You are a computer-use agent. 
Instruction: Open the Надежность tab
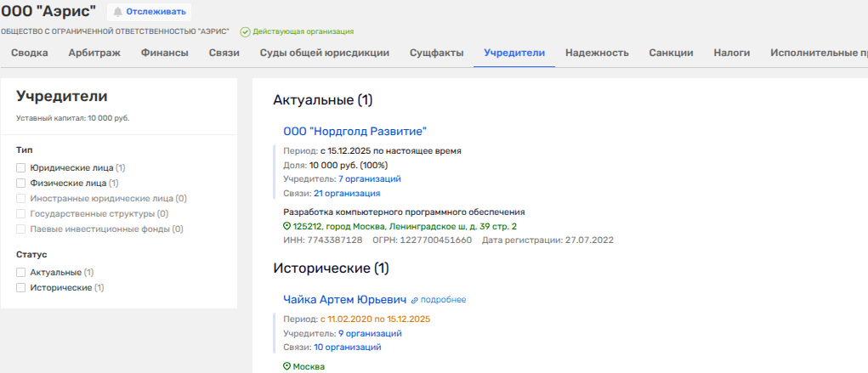tap(597, 53)
